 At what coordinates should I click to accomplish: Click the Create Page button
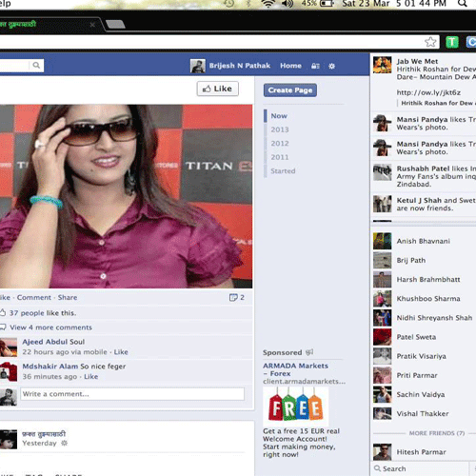290,90
